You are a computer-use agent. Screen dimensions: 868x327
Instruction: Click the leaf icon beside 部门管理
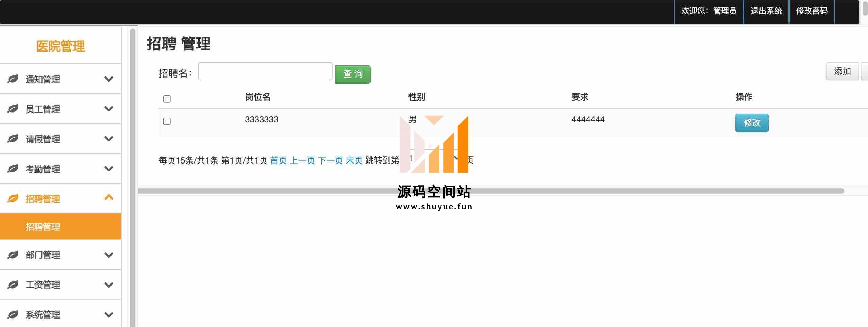pyautogui.click(x=13, y=255)
